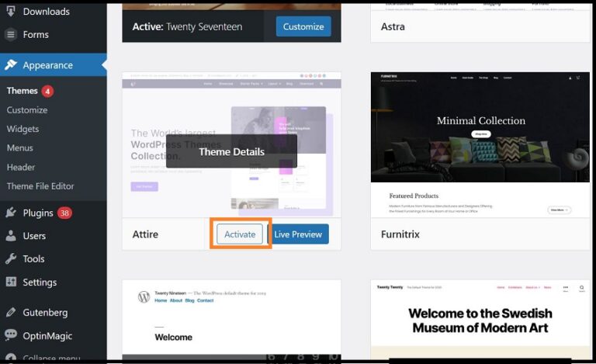This screenshot has width=596, height=364.
Task: Go to Customize in the Appearance submenu
Action: [27, 110]
